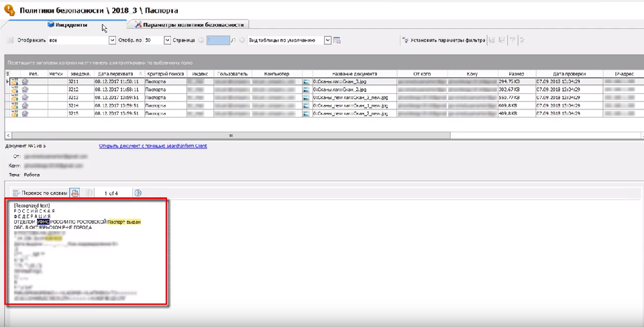Click size value 294,75 KB
This screenshot has height=327, width=644.
509,82
